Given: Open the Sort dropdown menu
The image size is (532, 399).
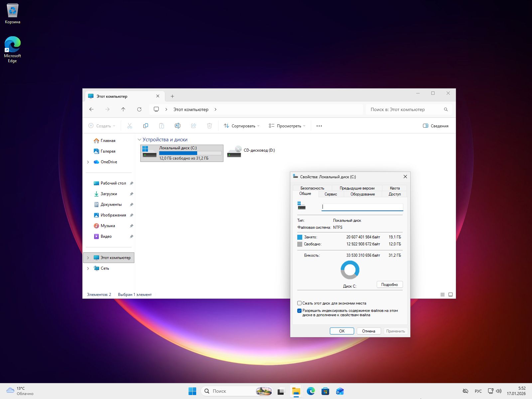Looking at the screenshot, I should [242, 126].
